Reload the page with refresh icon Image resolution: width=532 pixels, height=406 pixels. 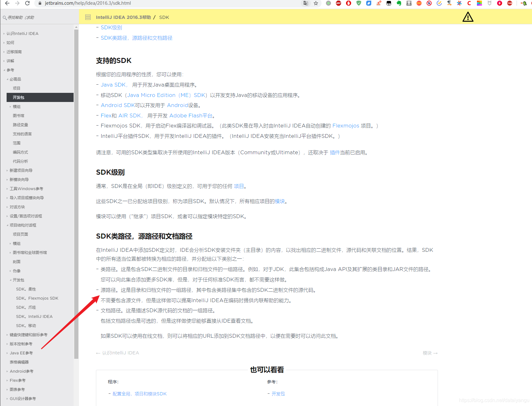pyautogui.click(x=27, y=3)
